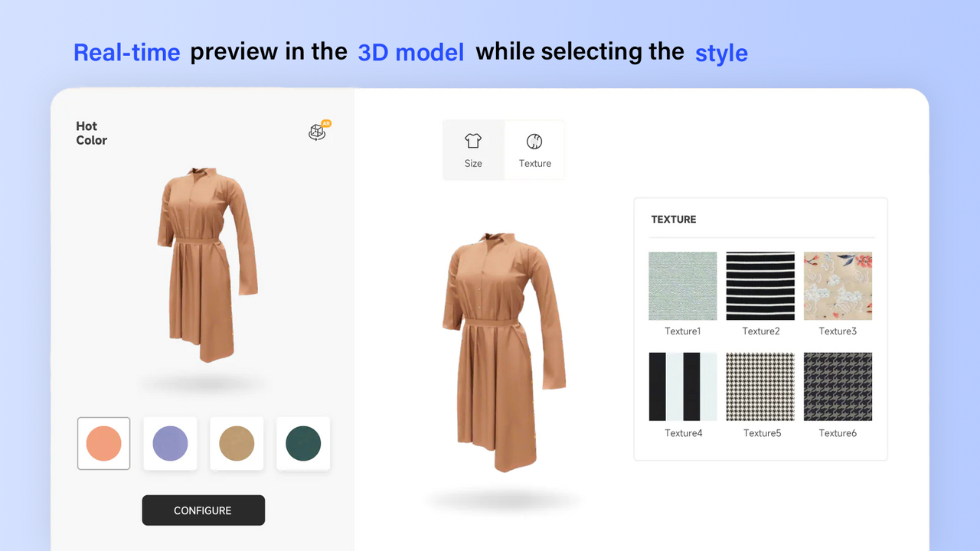The image size is (980, 551).
Task: Click the Texture5 label
Action: pyautogui.click(x=763, y=433)
